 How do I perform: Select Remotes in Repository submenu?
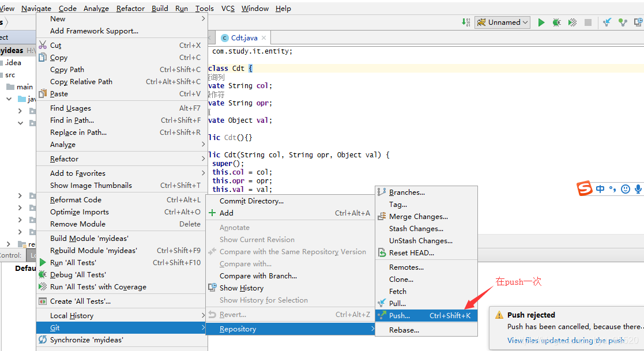(426, 267)
